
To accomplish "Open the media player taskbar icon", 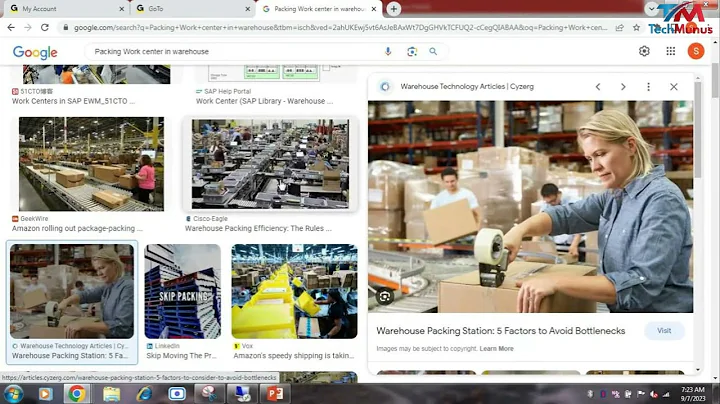I will point(45,394).
